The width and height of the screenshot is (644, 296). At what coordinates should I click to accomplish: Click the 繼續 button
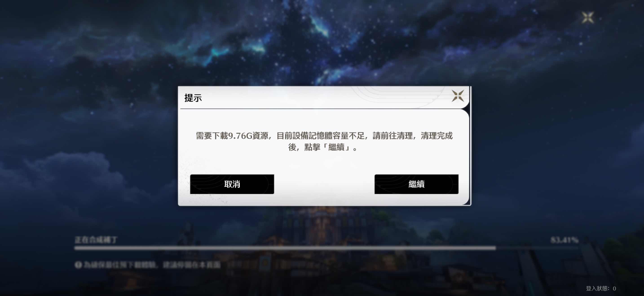click(416, 184)
